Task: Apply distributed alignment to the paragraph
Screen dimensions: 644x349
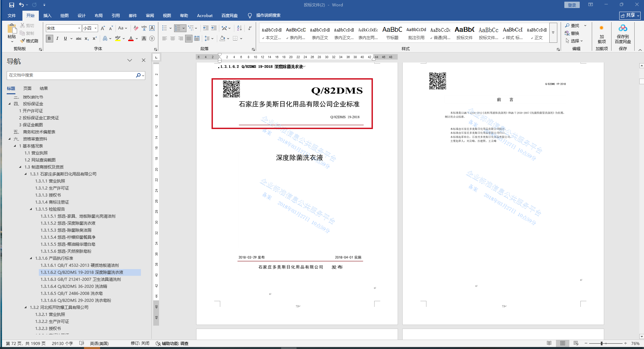Action: pyautogui.click(x=197, y=38)
